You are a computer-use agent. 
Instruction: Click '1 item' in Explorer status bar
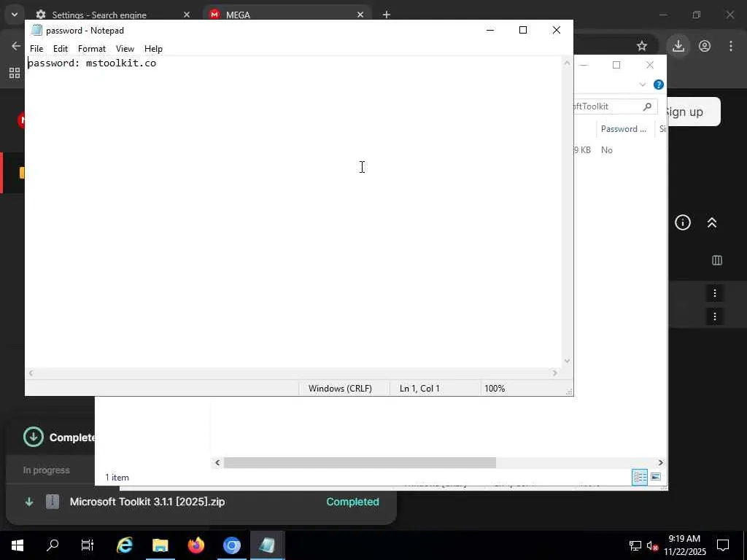coord(117,478)
